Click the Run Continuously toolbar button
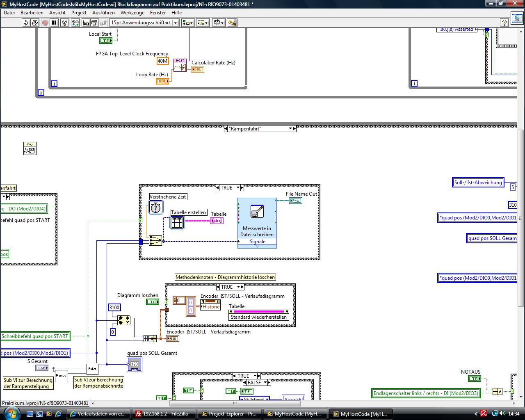525x420 pixels. pyautogui.click(x=35, y=23)
